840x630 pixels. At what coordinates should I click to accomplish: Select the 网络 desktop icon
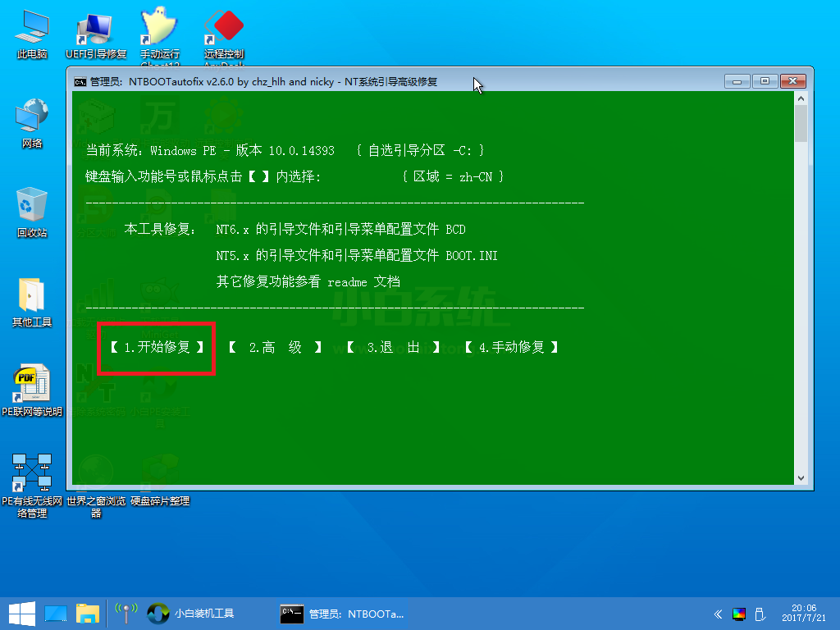coord(32,123)
